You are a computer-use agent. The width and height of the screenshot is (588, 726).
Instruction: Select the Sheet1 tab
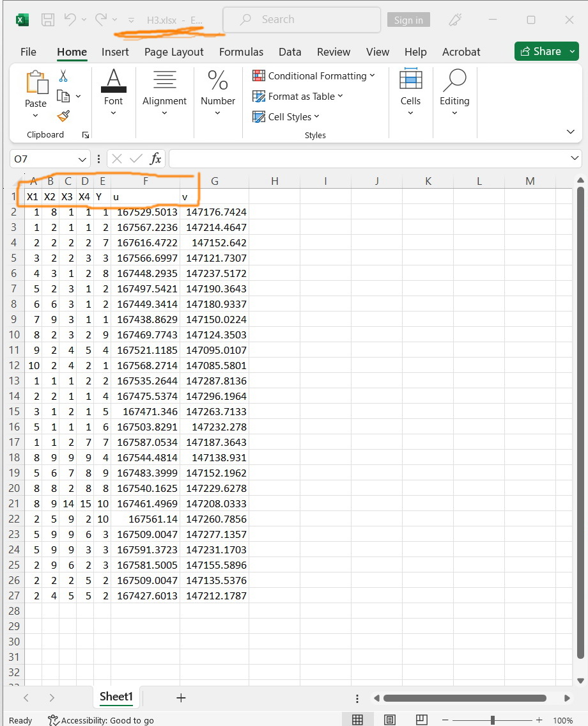tap(116, 697)
